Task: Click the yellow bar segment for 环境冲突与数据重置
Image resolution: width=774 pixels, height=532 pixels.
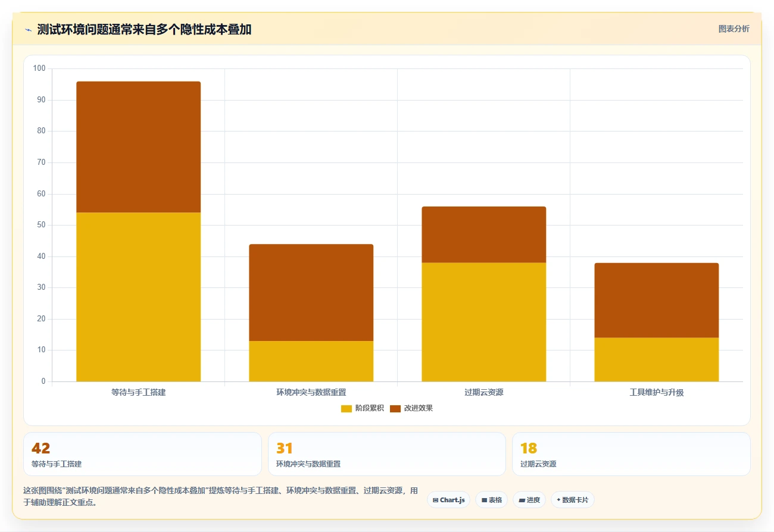Action: (x=311, y=361)
